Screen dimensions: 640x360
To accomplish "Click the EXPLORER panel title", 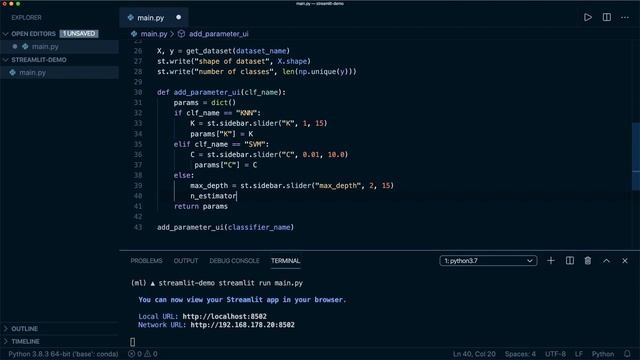I will 27,18.
